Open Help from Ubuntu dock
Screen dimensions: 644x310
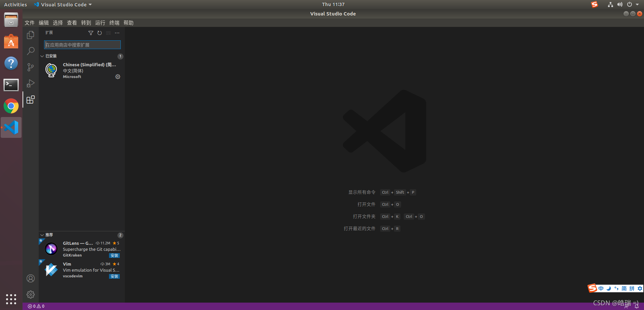11,63
